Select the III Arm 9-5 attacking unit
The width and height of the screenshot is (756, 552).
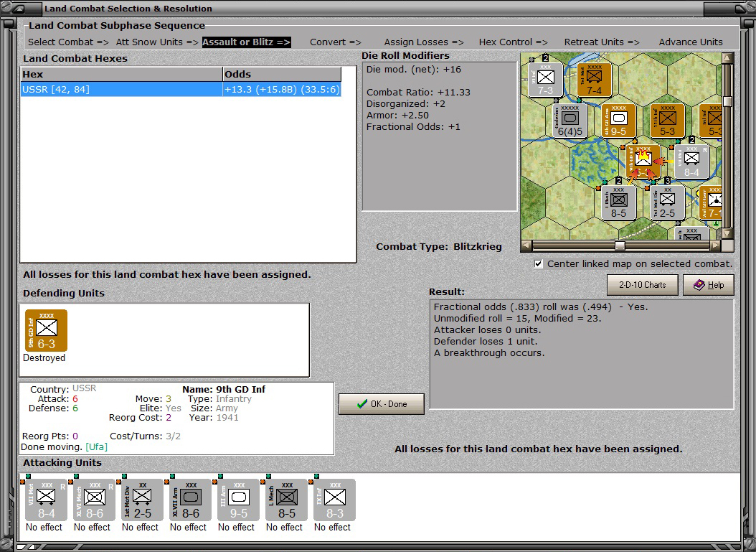238,500
